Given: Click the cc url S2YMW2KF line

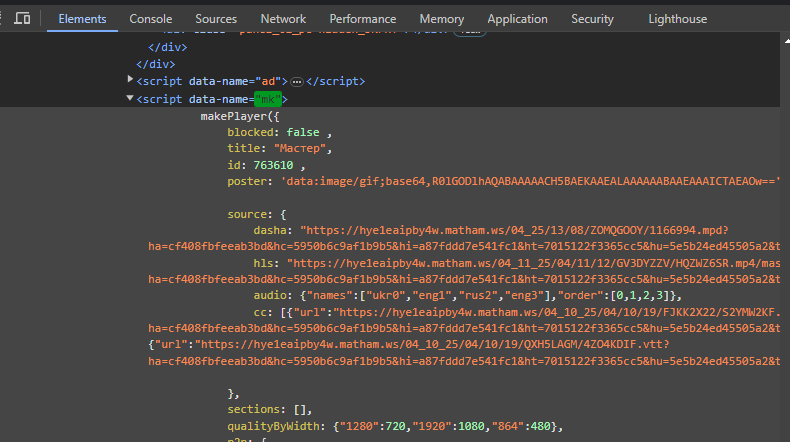Looking at the screenshot, I should 516,312.
